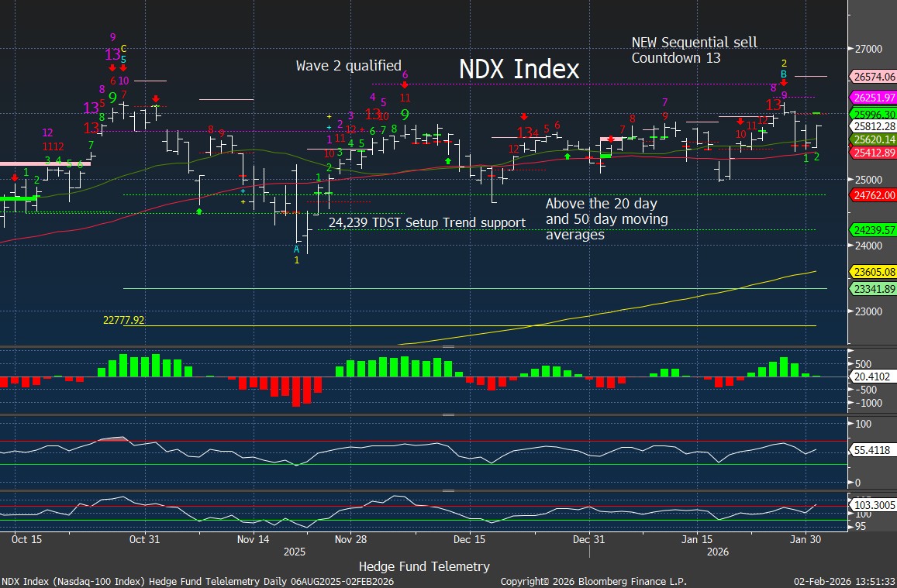This screenshot has width=897, height=588.
Task: Select the 23605.08 yellow moving average label
Action: point(874,272)
